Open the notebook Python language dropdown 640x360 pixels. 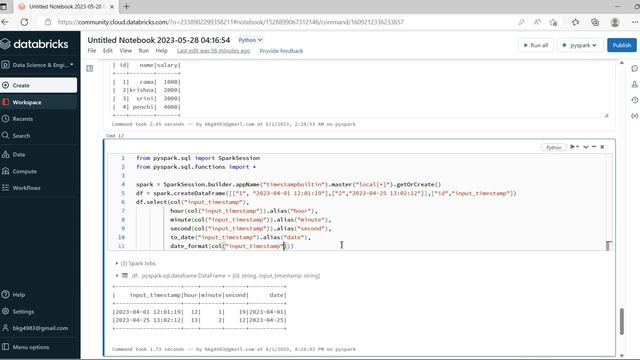click(x=250, y=40)
